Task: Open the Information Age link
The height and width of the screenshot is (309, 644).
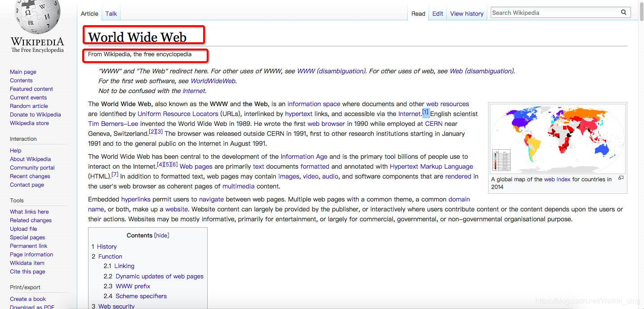Action: point(304,157)
